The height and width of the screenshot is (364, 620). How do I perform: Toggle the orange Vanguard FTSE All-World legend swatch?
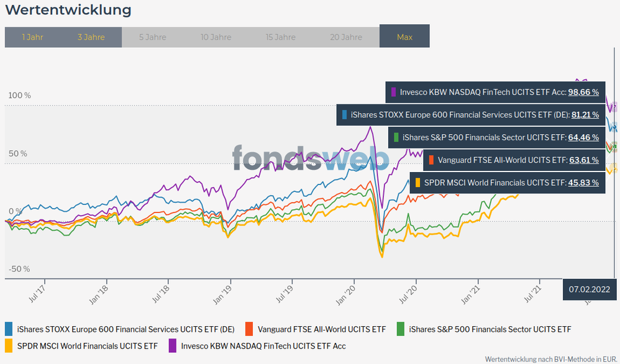point(250,329)
